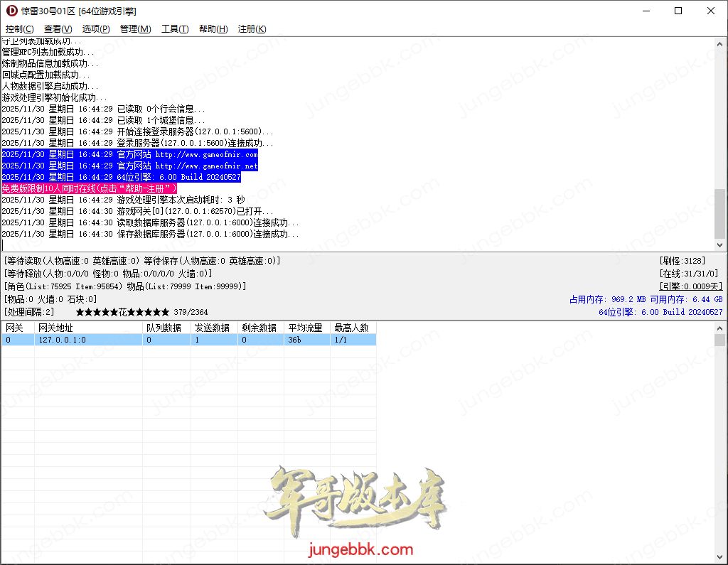Click the www.gameofmir.com website log line
Image resolution: width=728 pixels, height=565 pixels.
click(129, 154)
